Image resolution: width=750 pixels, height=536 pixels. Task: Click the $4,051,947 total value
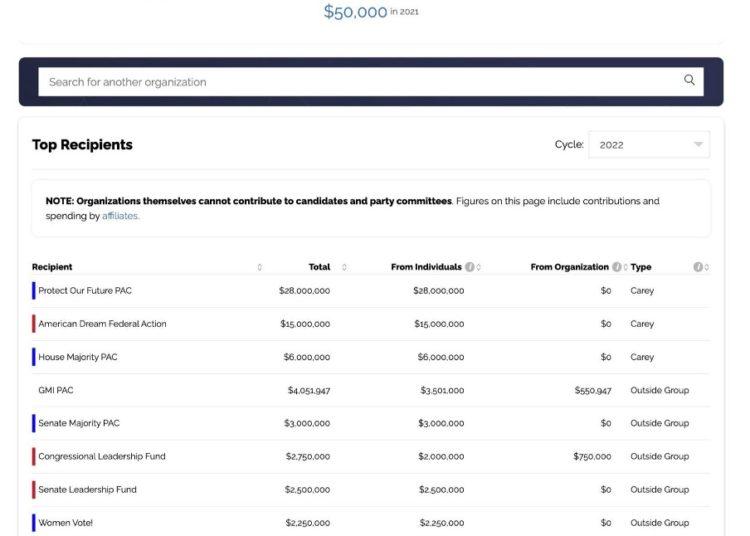[x=309, y=391]
